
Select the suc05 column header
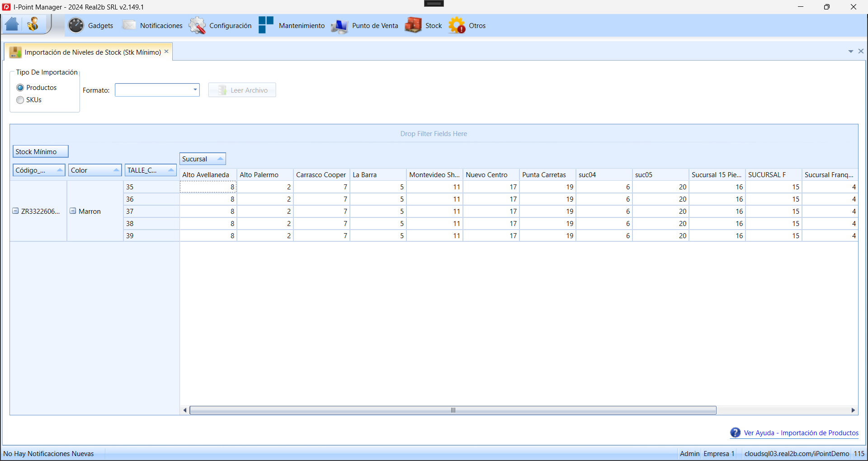coord(660,174)
